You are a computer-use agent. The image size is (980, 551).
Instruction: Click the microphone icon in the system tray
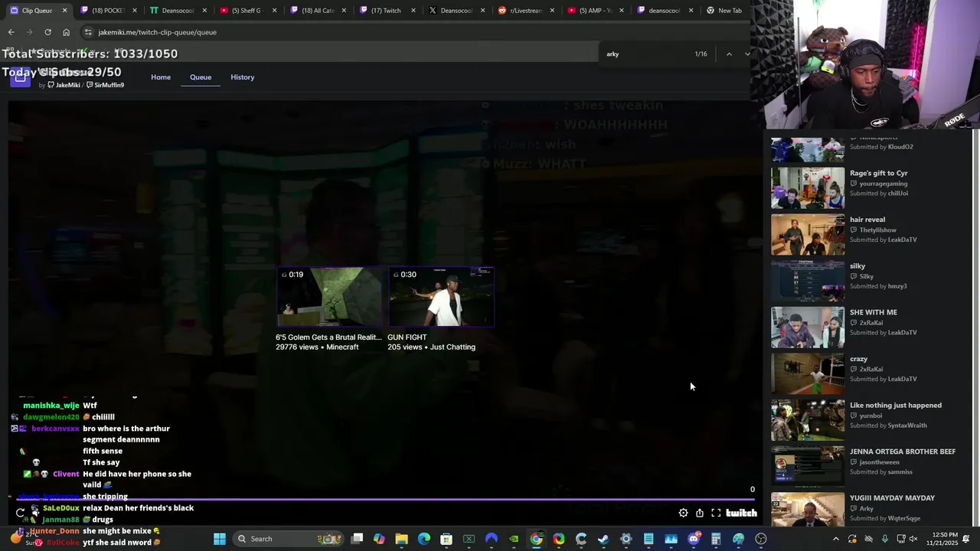pyautogui.click(x=885, y=539)
